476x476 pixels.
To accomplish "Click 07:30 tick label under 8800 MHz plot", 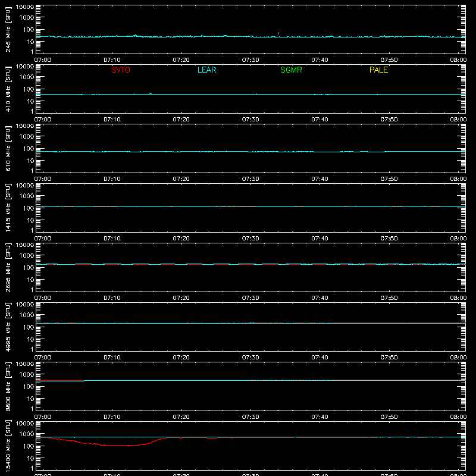I will coord(250,417).
